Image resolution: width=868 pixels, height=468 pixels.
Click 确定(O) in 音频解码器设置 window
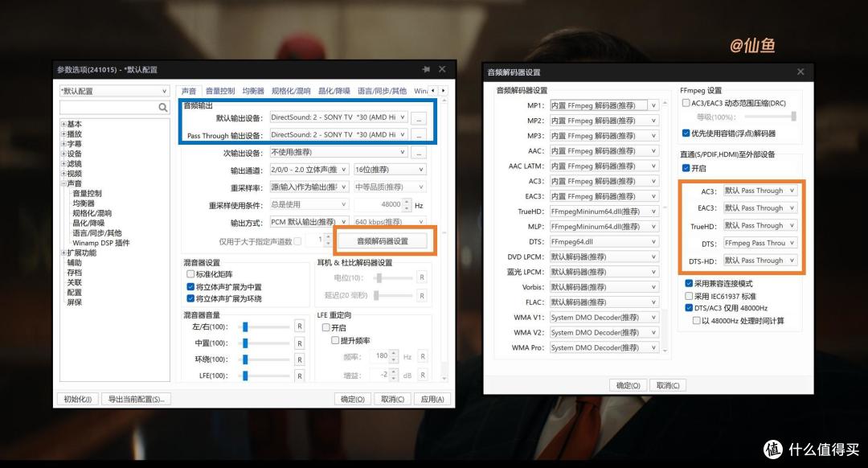(x=628, y=385)
